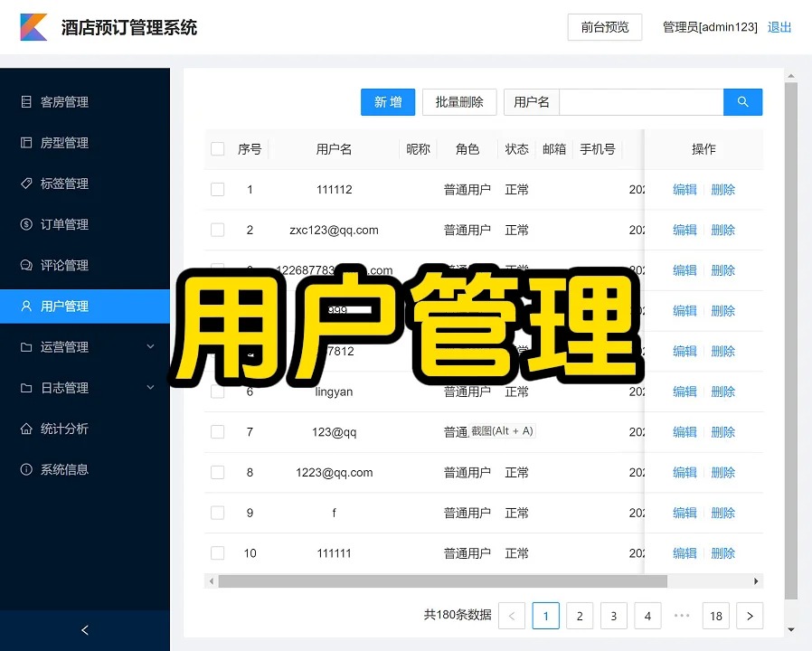Collapse the sidebar with the left arrow
This screenshot has width=812, height=651.
tap(85, 630)
